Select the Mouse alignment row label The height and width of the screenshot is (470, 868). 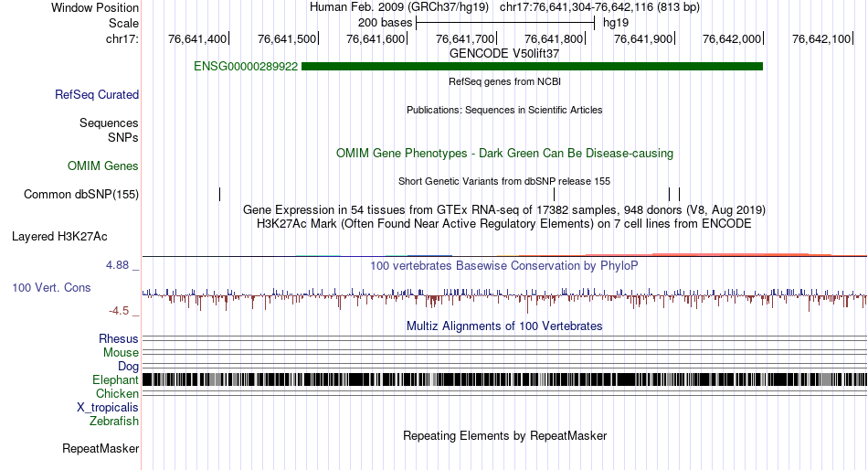(121, 353)
